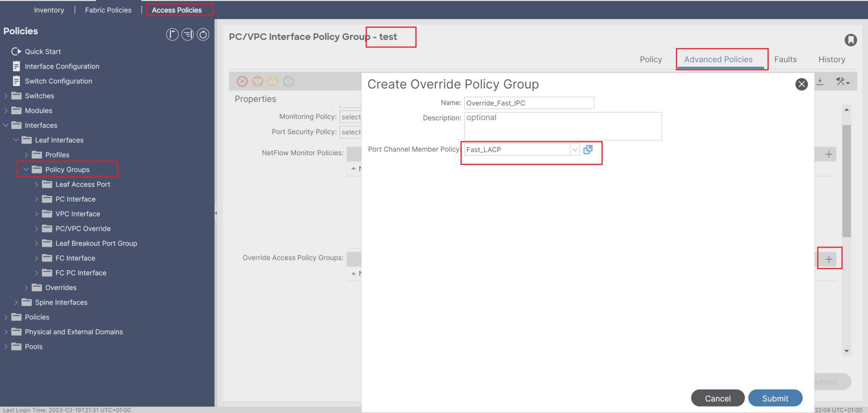Click the Description text field

pos(562,126)
